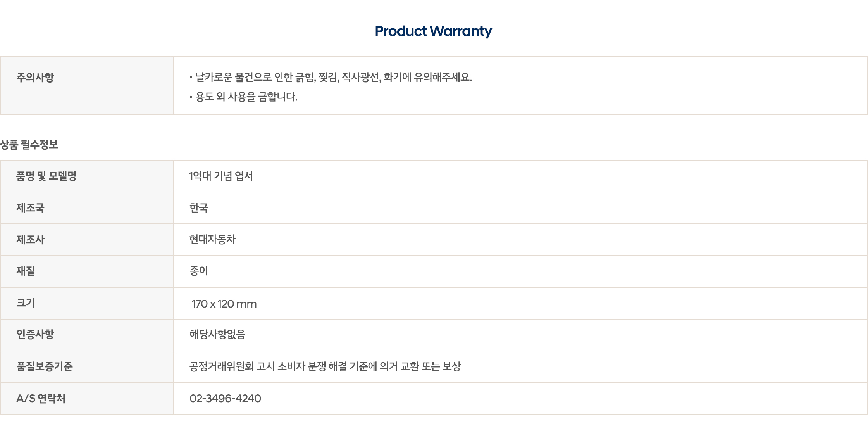The height and width of the screenshot is (425, 868).
Task: Select the 인증사항 row label
Action: [35, 334]
